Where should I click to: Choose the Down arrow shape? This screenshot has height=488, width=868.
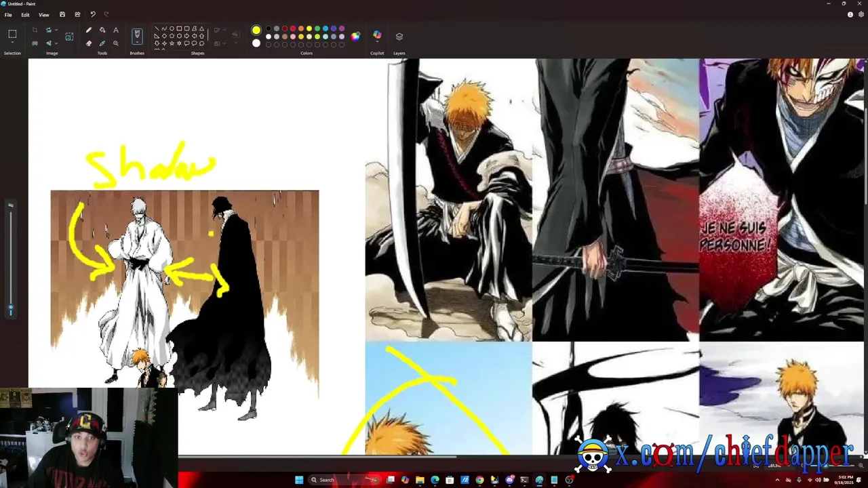click(157, 43)
